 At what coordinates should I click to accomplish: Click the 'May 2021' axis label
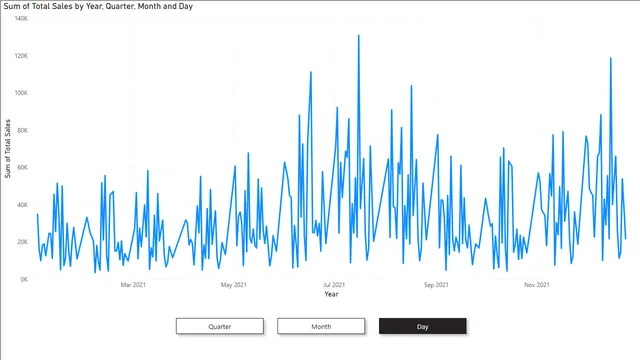tap(233, 284)
